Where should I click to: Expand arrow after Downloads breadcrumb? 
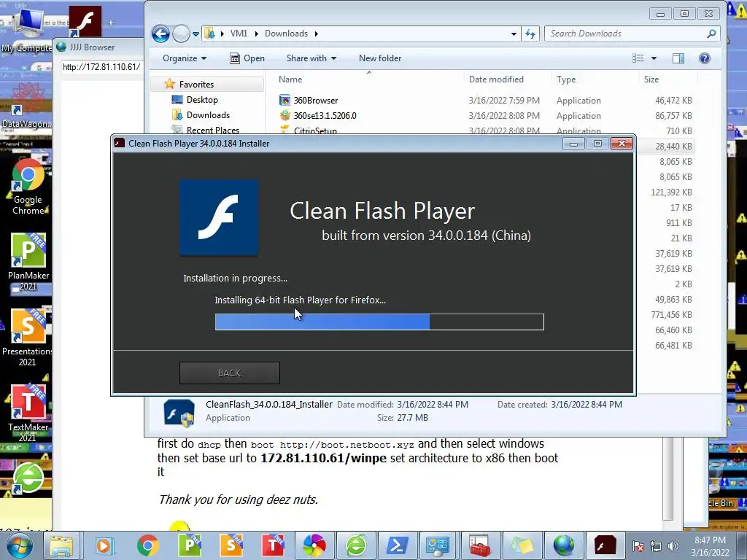point(316,34)
